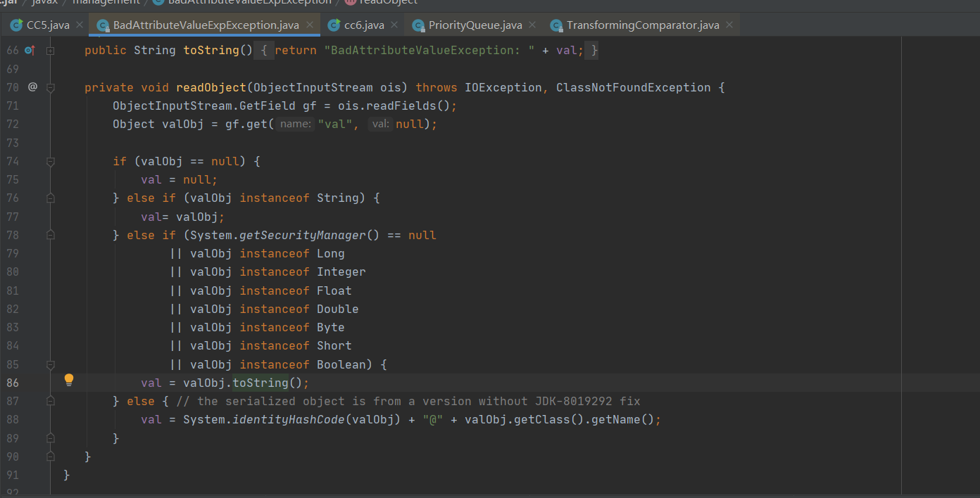Click the 'name:' parameter hint on line 72
980x498 pixels.
tap(295, 124)
